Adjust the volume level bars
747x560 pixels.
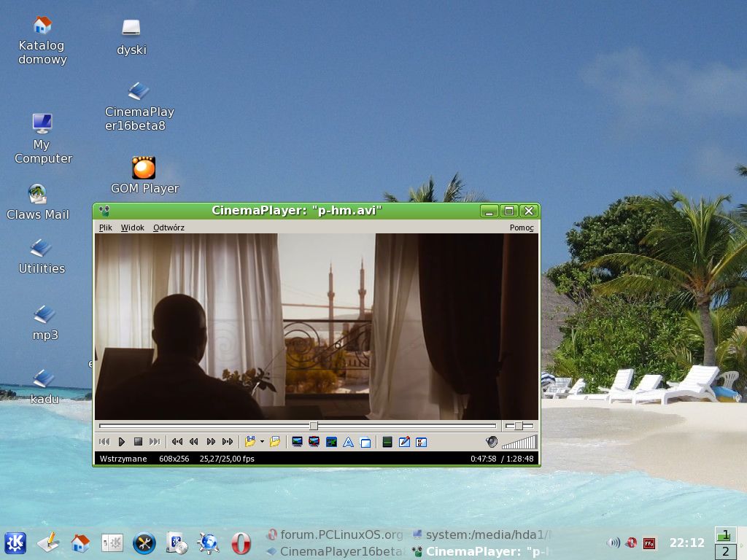(x=519, y=442)
